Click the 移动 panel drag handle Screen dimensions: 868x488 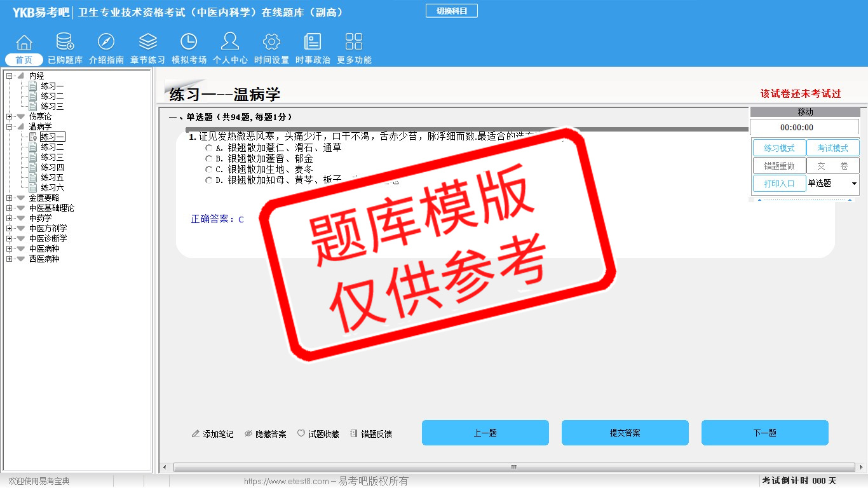[805, 112]
